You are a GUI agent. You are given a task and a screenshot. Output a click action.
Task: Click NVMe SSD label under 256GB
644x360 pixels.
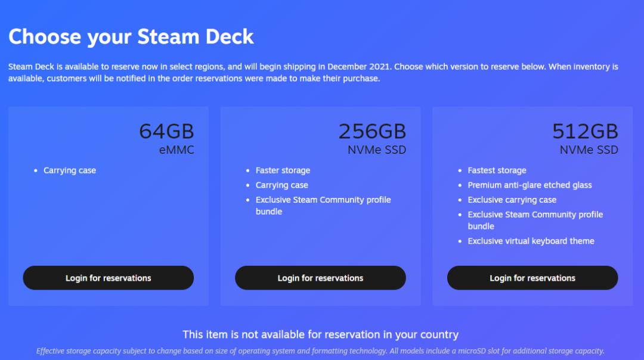pos(377,150)
